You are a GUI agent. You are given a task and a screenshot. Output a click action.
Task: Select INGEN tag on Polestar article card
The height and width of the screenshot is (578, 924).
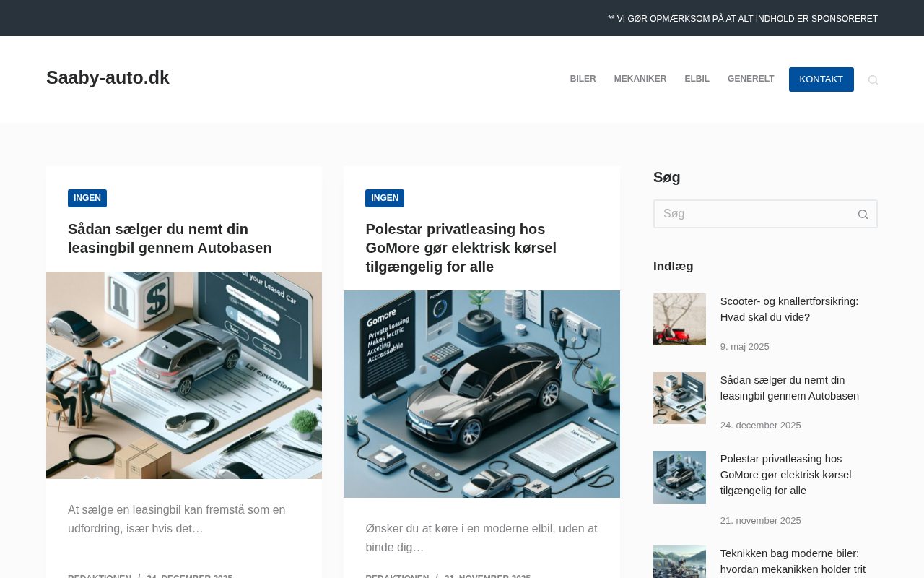[x=385, y=198]
